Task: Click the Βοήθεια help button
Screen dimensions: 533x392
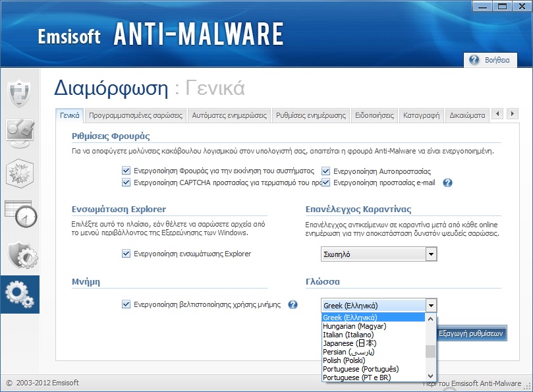Action: (x=491, y=60)
